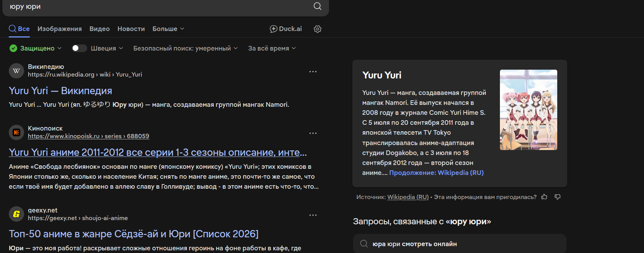
Task: Follow Продолжение: Wikipedia (RU) link
Action: (436, 173)
